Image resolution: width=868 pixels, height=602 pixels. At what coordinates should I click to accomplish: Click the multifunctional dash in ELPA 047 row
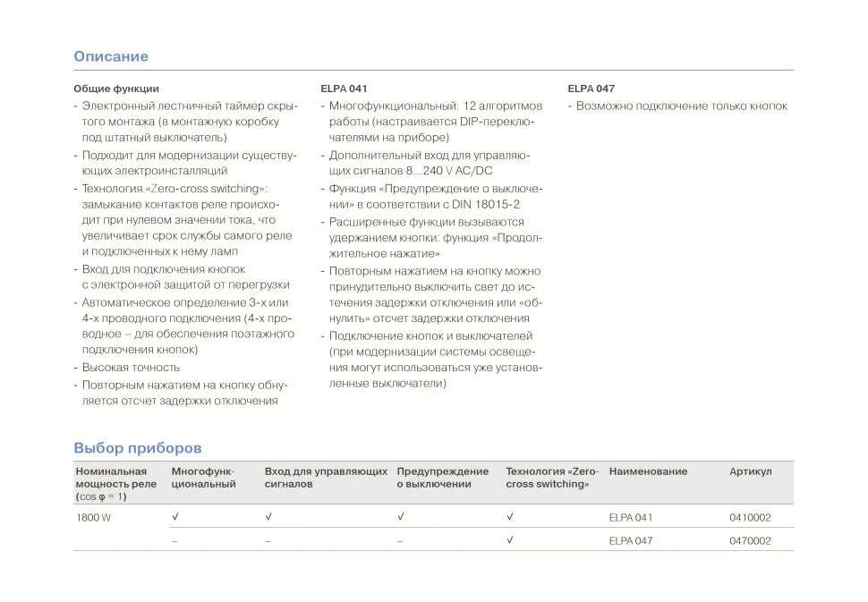[x=174, y=541]
